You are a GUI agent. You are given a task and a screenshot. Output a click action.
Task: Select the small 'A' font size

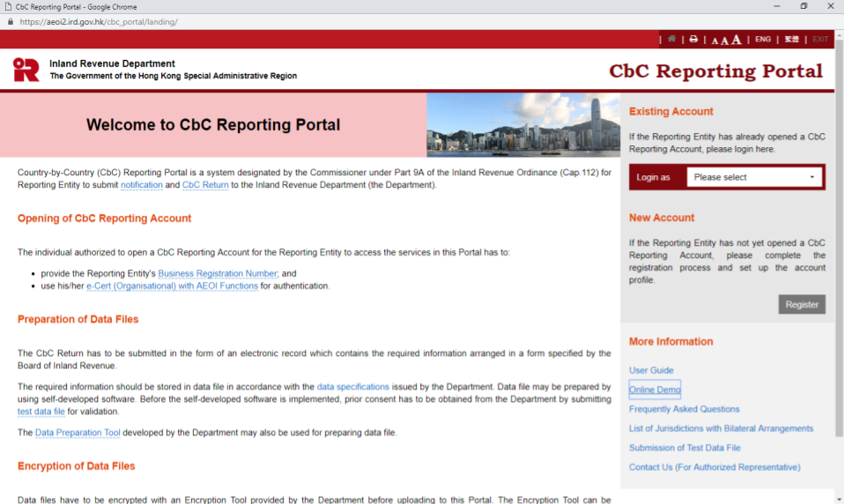(714, 41)
